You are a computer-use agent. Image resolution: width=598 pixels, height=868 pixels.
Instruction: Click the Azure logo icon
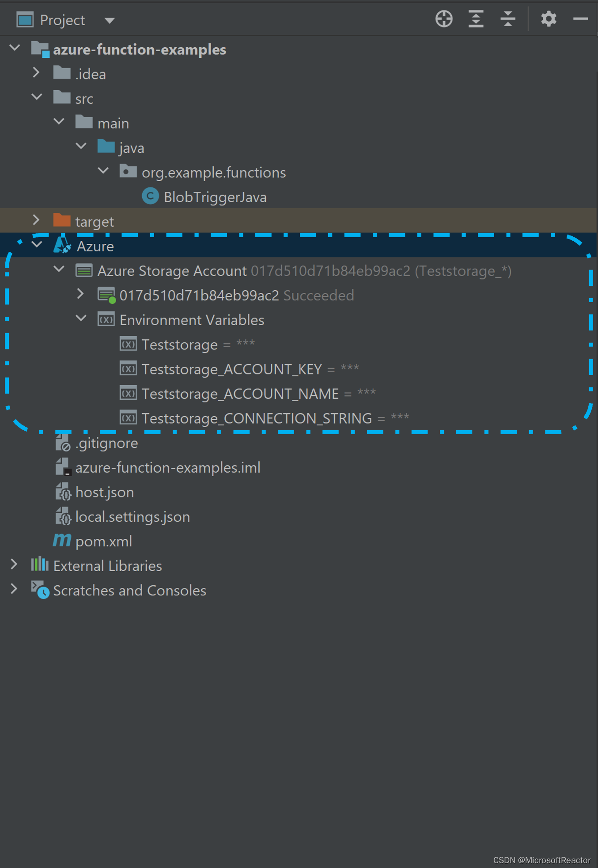click(x=62, y=245)
